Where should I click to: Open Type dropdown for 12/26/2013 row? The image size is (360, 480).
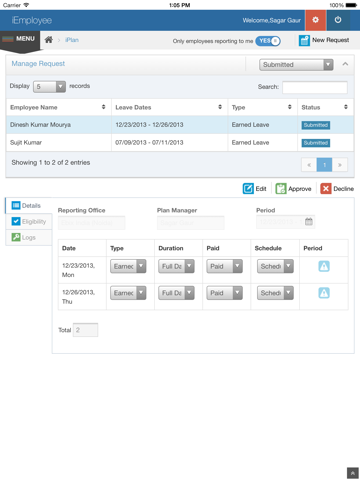pyautogui.click(x=128, y=293)
